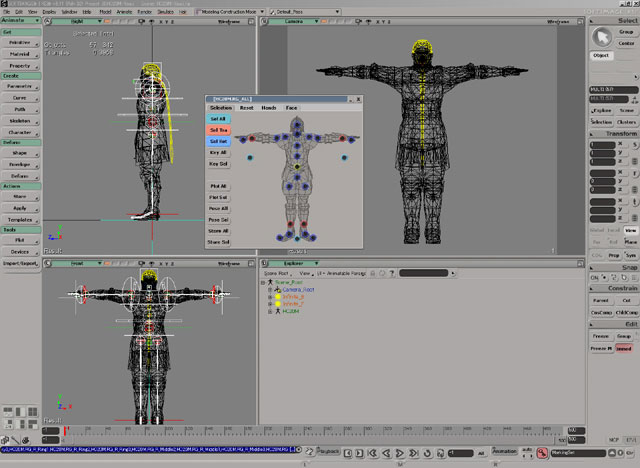Open the Animate module dropdown

tap(20, 20)
